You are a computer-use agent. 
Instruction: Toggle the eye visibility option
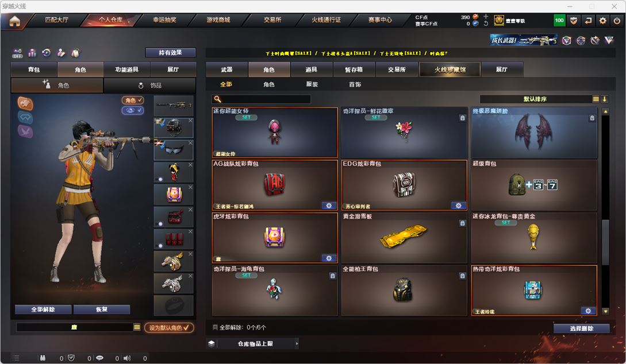pos(133,110)
